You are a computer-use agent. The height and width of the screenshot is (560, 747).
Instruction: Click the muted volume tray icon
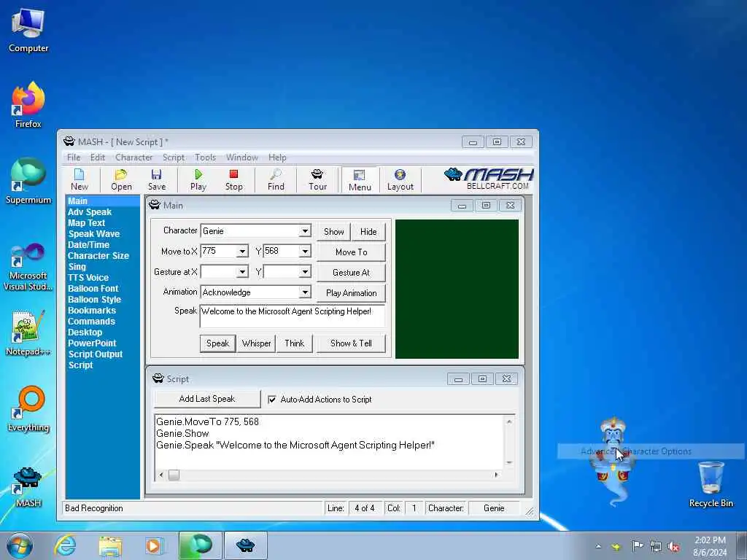click(x=673, y=546)
